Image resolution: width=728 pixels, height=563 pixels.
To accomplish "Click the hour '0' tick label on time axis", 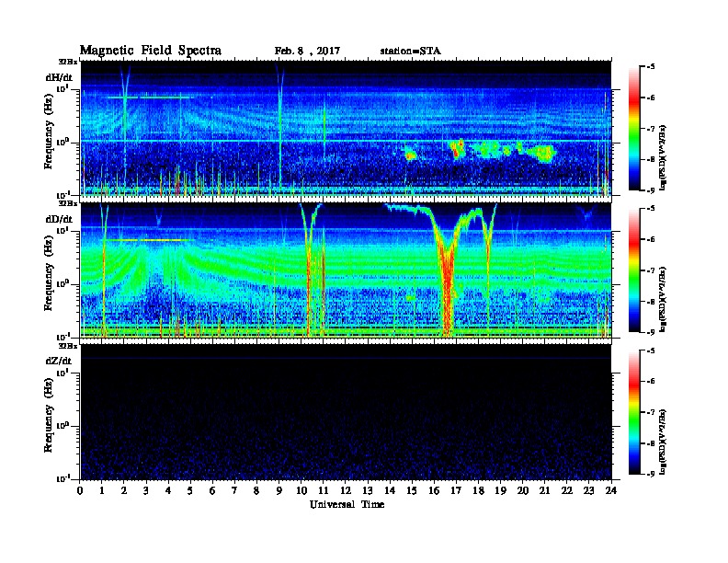I will click(x=80, y=490).
